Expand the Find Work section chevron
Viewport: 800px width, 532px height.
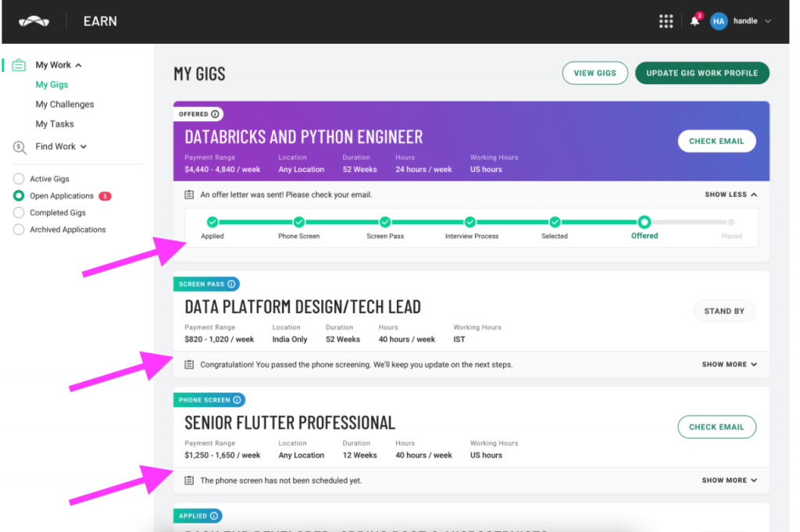(x=84, y=147)
